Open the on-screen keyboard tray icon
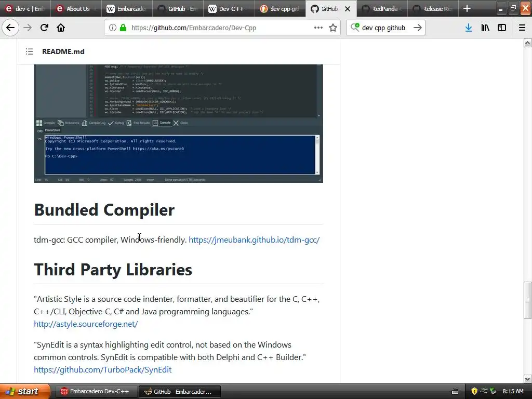The height and width of the screenshot is (399, 532). pos(455,392)
